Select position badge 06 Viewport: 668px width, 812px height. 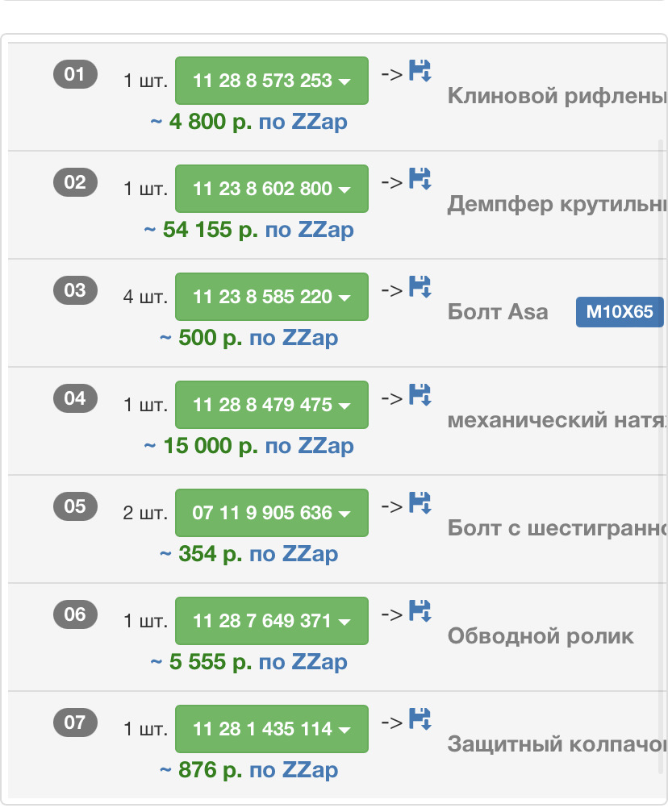coord(75,615)
